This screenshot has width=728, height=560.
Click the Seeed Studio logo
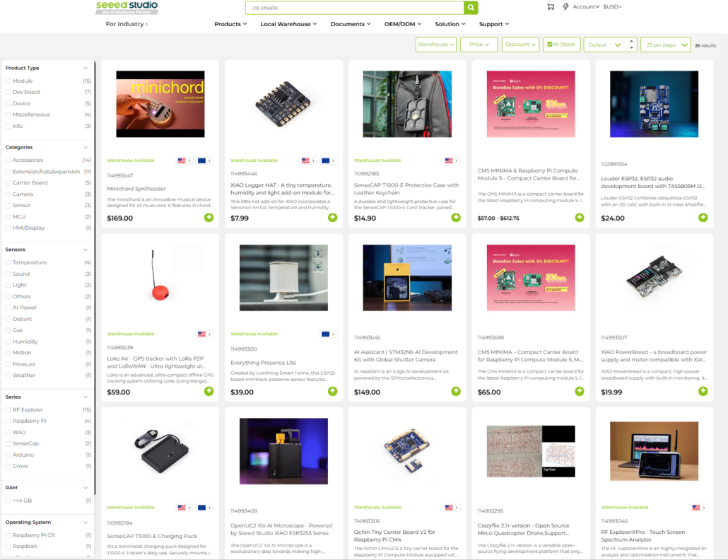tap(127, 7)
